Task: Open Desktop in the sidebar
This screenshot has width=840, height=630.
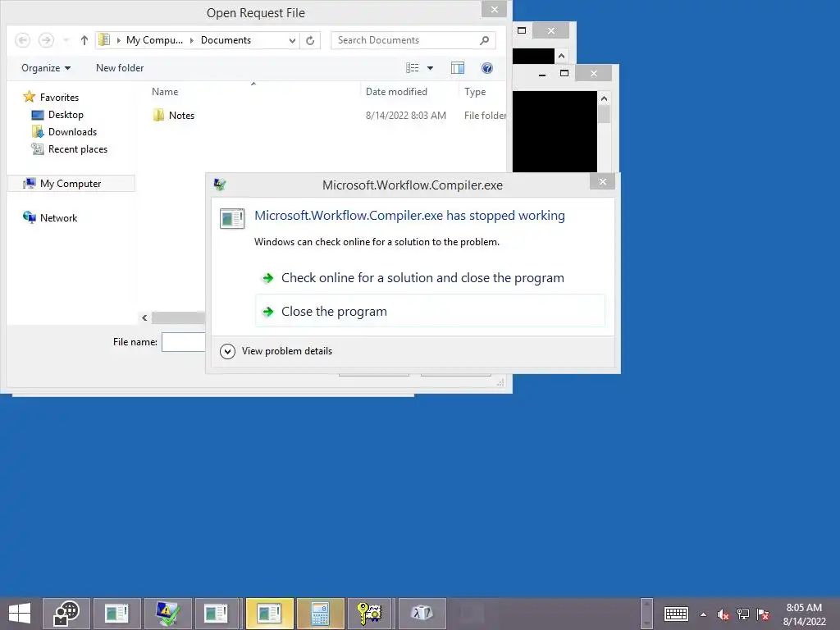Action: point(58,115)
